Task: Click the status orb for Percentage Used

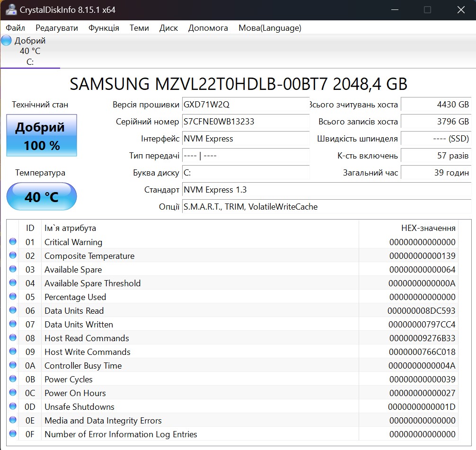Action: (x=13, y=297)
